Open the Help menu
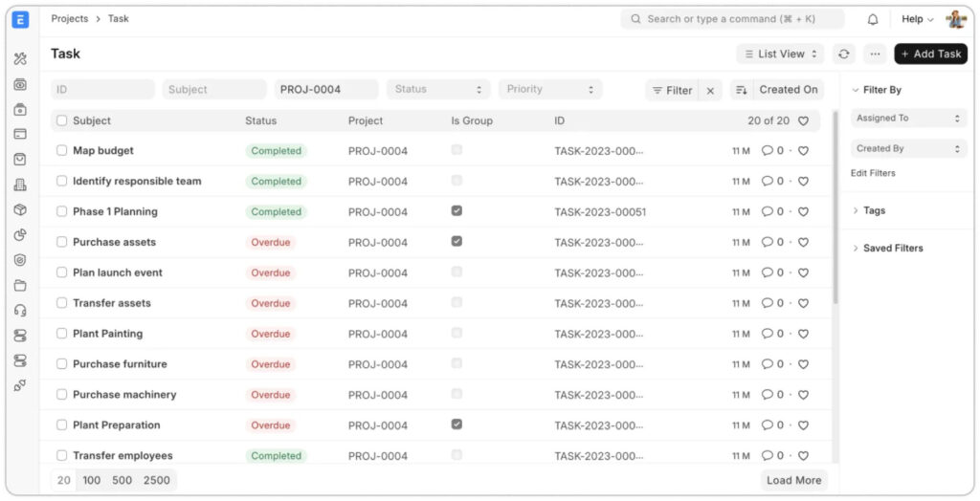 pos(917,19)
